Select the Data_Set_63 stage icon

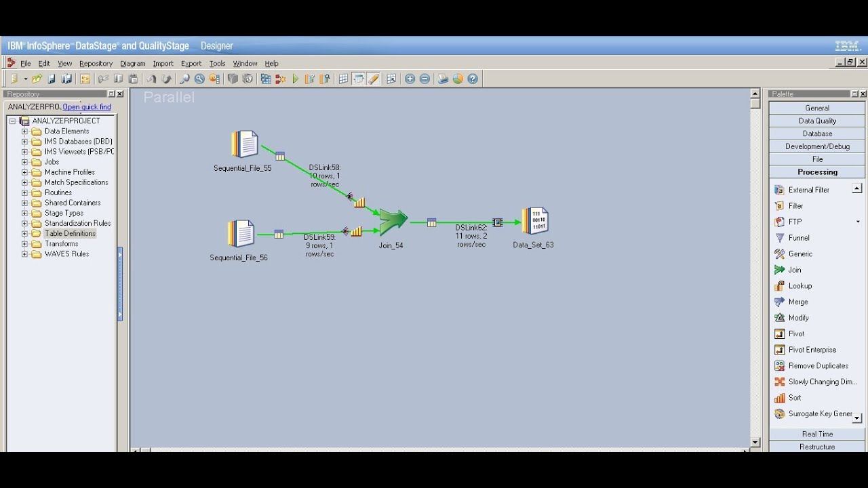tap(535, 222)
